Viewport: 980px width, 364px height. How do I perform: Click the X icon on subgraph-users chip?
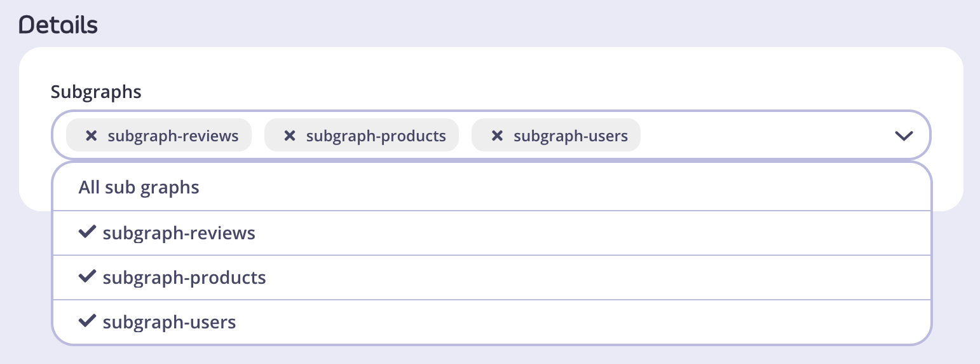coord(498,136)
